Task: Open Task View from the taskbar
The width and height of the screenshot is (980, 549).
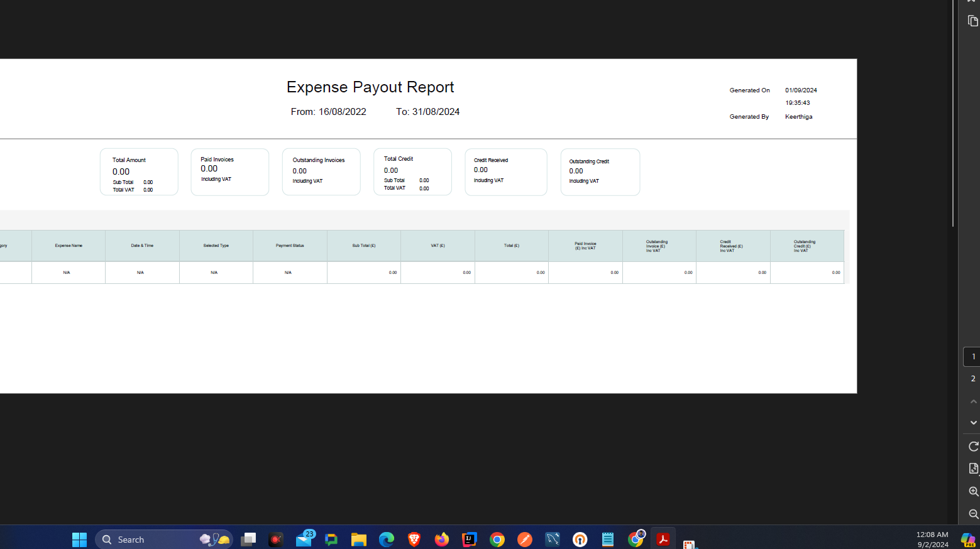Action: pos(248,540)
